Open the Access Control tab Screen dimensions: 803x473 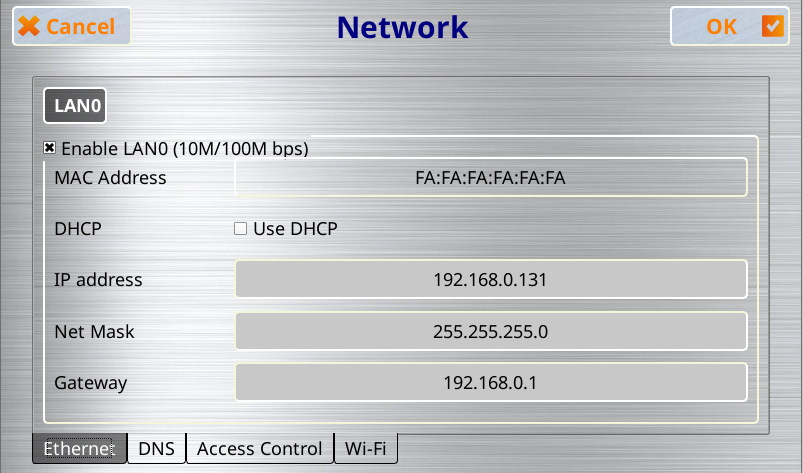pyautogui.click(x=260, y=448)
